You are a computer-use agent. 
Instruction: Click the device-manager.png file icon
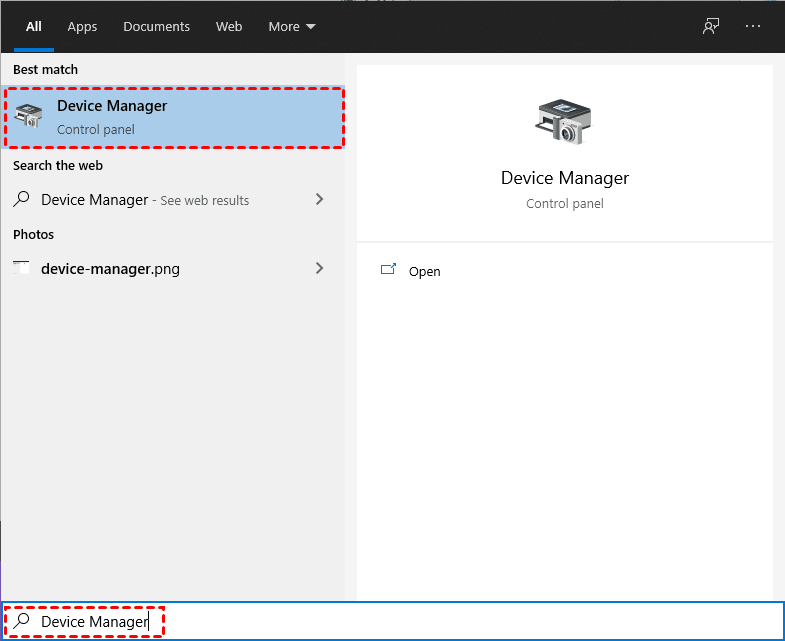click(22, 268)
